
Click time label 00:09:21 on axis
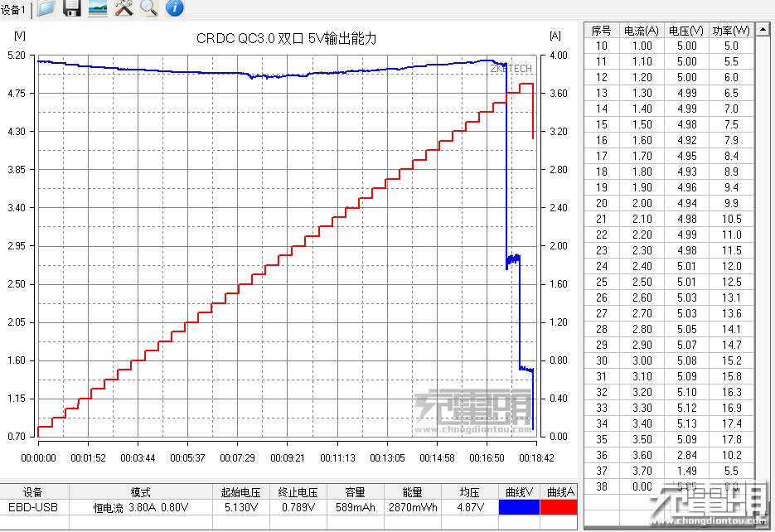pyautogui.click(x=287, y=458)
